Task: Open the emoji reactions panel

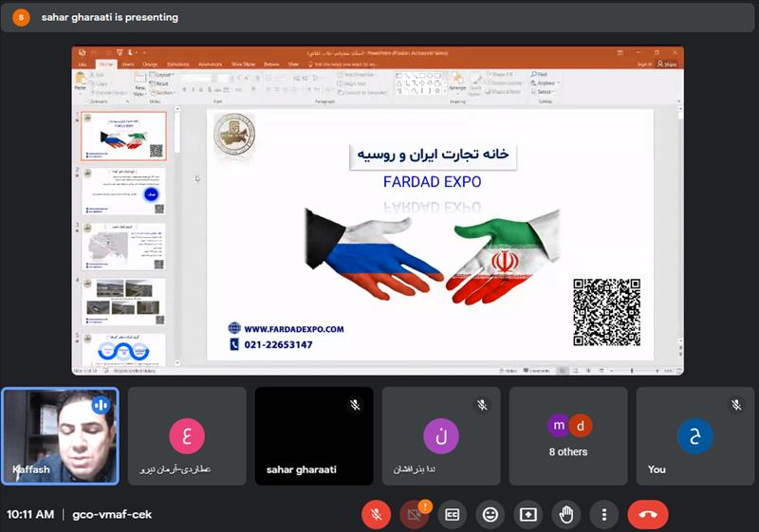Action: (490, 514)
